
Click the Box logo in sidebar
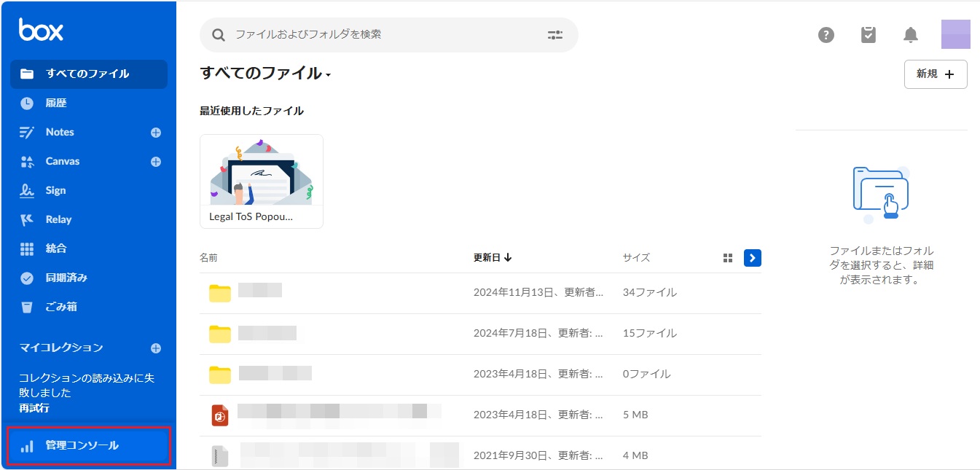coord(41,30)
